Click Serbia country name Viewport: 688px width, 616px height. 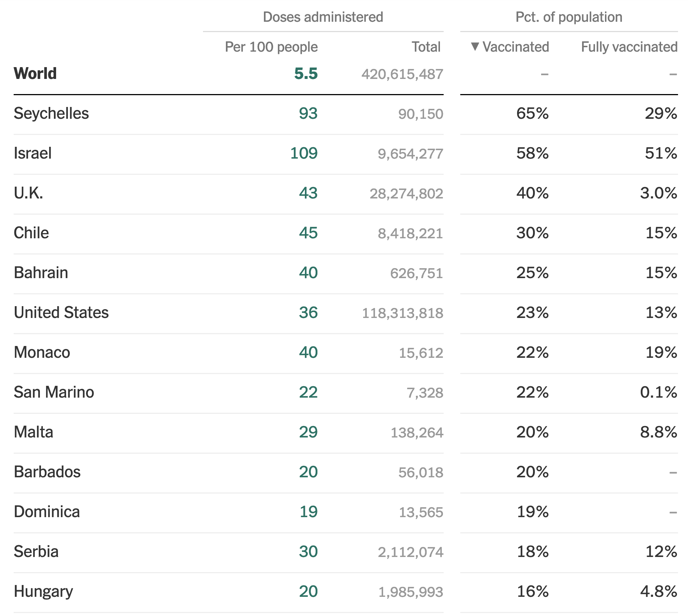tap(36, 551)
